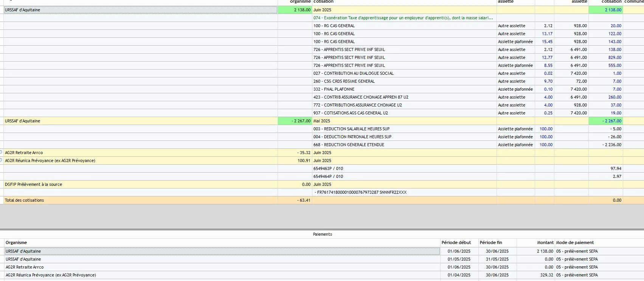Click the 0.00 amount on DGFIP row
644x281 pixels.
pyautogui.click(x=306, y=184)
